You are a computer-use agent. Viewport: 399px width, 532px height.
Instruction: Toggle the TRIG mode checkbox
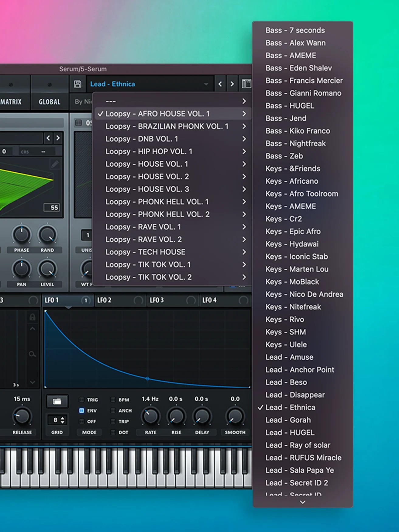coord(81,399)
